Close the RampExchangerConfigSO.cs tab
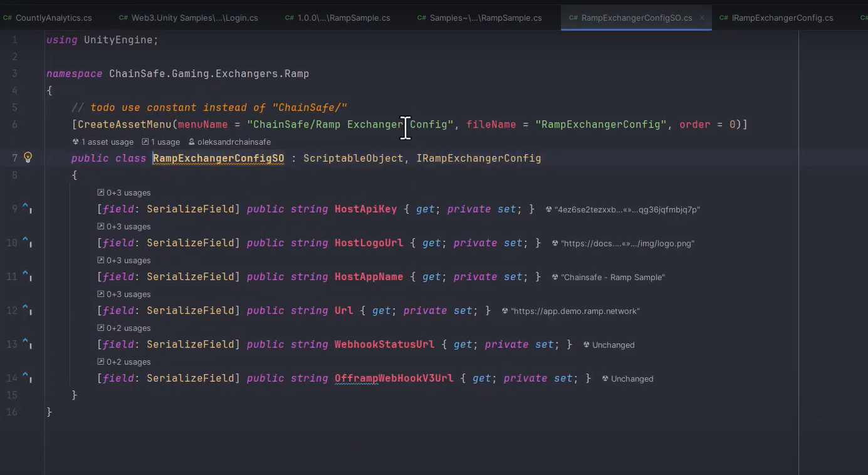The image size is (868, 475). (702, 18)
